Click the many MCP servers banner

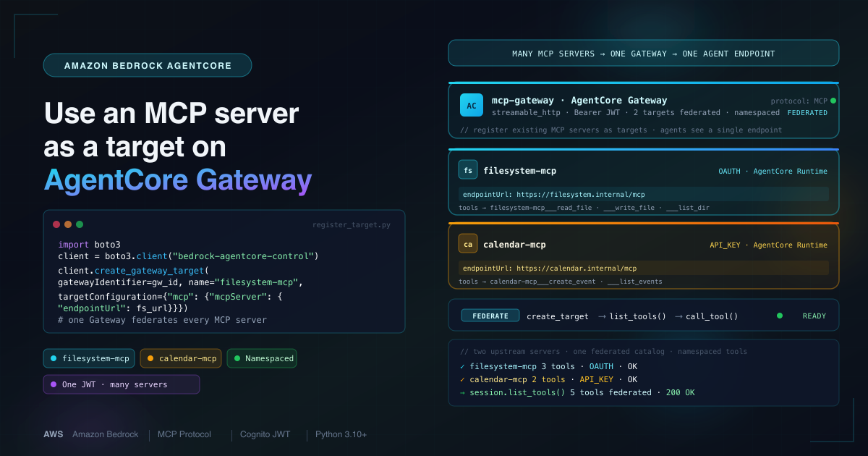[644, 54]
